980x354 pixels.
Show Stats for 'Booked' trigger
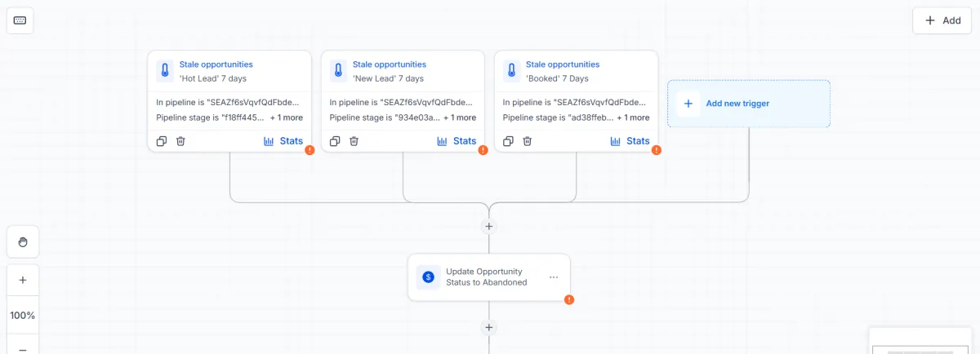(630, 141)
